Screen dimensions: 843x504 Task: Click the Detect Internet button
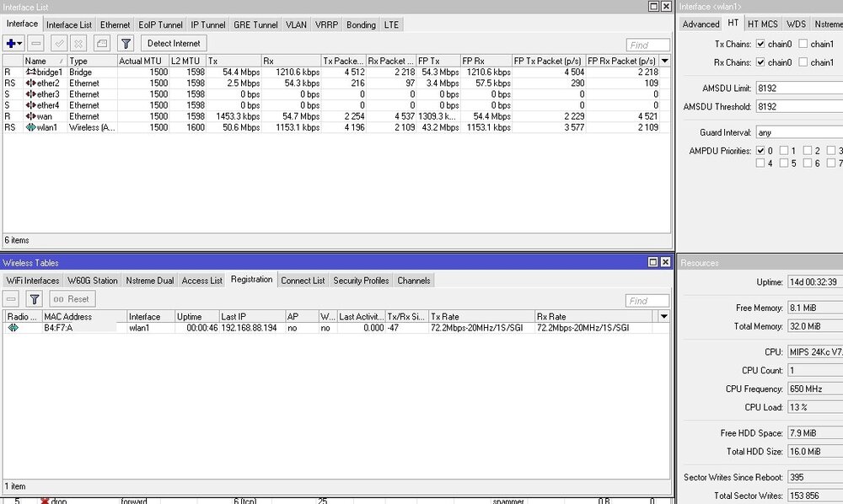pos(174,43)
